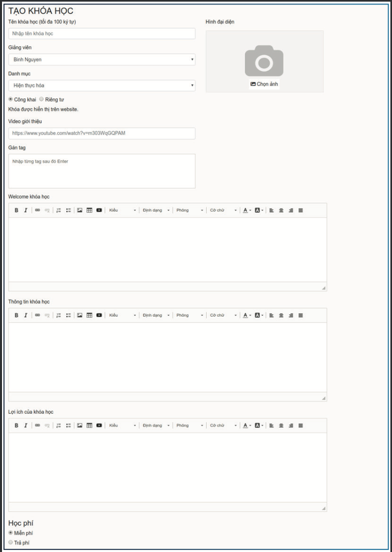Click the Tên khóa học input field
Screen dimensions: 392x552
pyautogui.click(x=102, y=34)
